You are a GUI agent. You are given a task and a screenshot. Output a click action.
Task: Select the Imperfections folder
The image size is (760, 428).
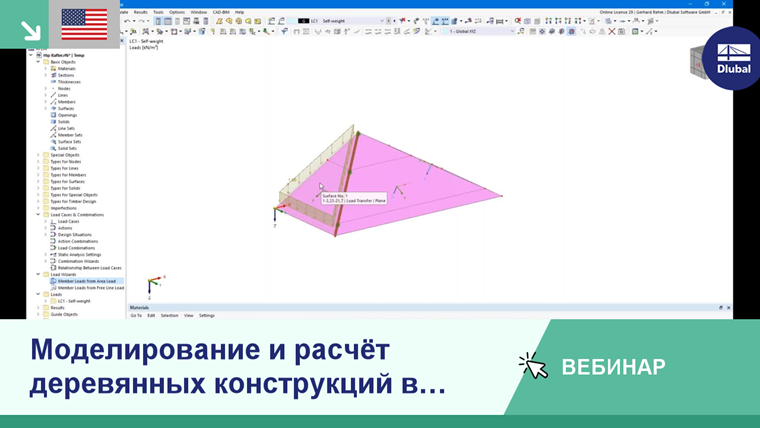[63, 208]
